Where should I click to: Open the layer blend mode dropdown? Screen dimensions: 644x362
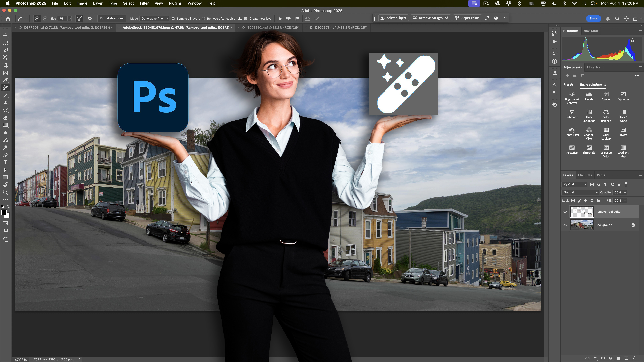coord(580,192)
